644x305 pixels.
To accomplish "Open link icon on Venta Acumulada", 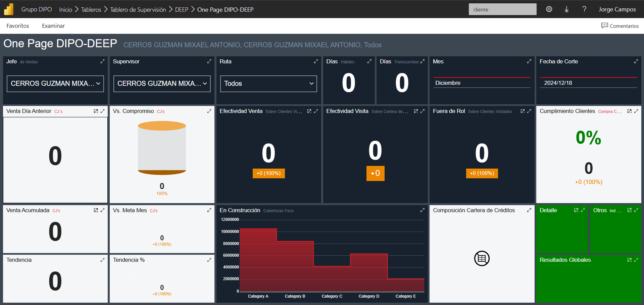I will 96,210.
